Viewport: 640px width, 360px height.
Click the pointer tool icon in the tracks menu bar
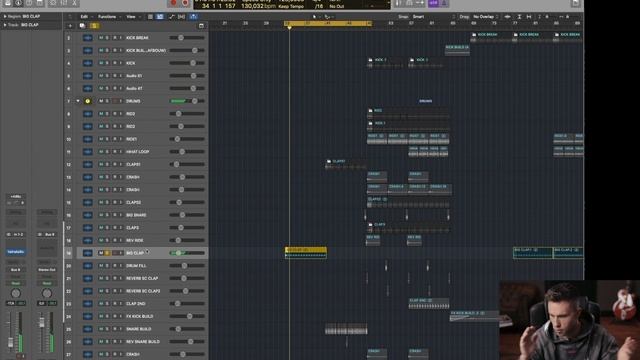[x=314, y=17]
